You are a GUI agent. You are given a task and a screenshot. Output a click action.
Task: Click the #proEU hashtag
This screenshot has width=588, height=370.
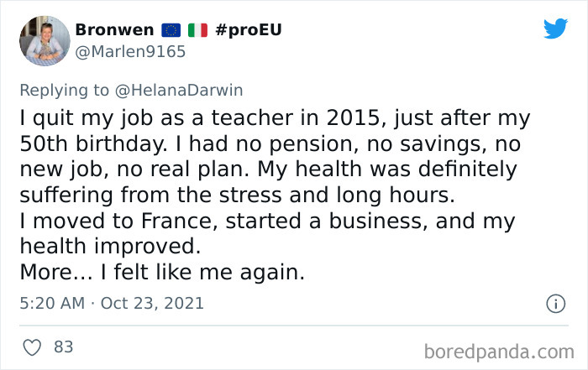[249, 30]
